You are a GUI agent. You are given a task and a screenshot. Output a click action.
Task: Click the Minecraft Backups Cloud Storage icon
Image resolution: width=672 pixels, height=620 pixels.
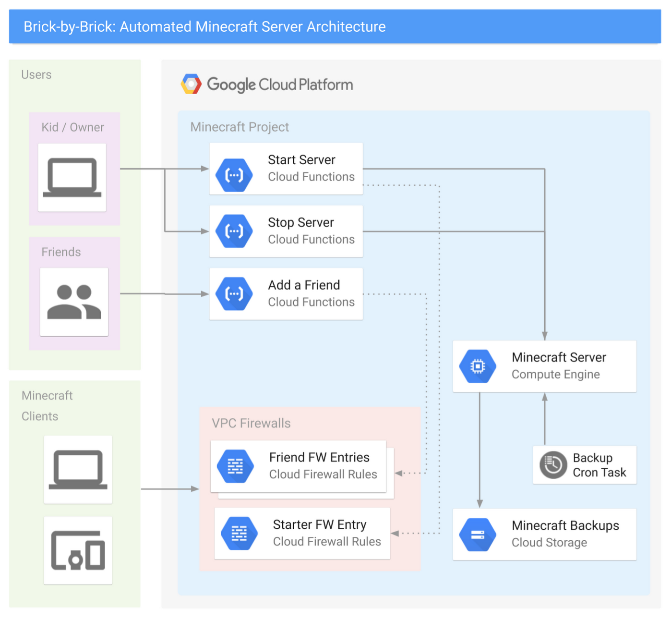[478, 535]
